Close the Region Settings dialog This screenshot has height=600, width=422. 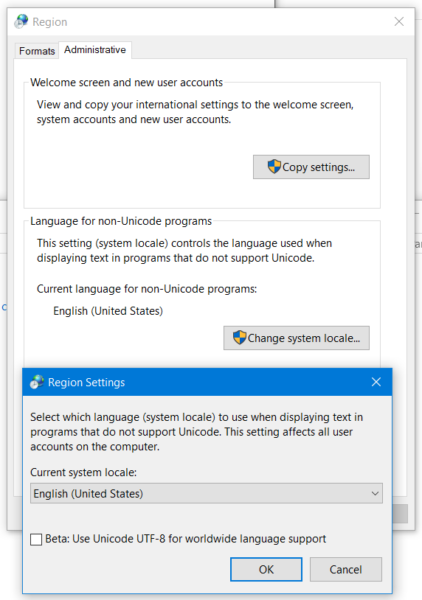(376, 382)
